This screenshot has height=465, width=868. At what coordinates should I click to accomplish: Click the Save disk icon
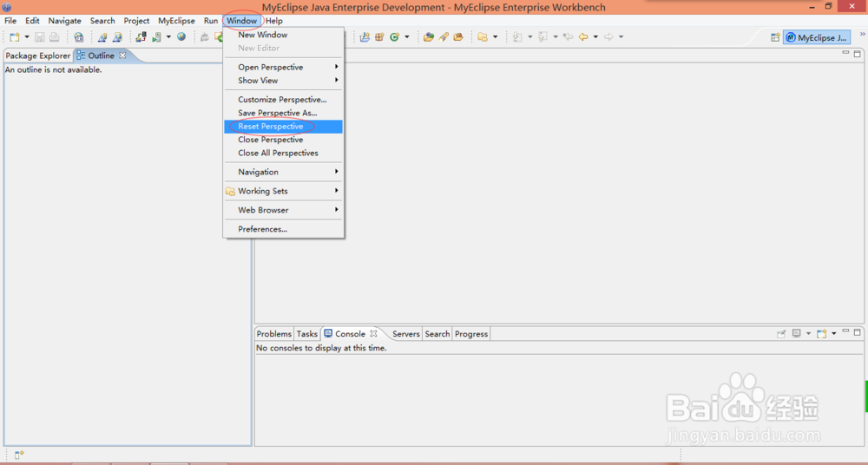39,37
